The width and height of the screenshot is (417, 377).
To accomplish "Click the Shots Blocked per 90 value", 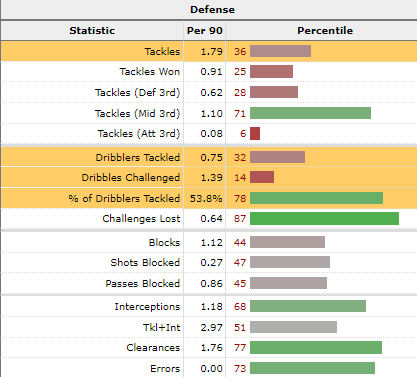I will tap(211, 262).
